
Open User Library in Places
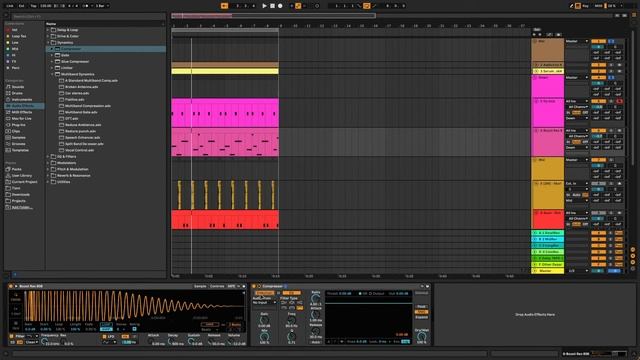coord(22,176)
